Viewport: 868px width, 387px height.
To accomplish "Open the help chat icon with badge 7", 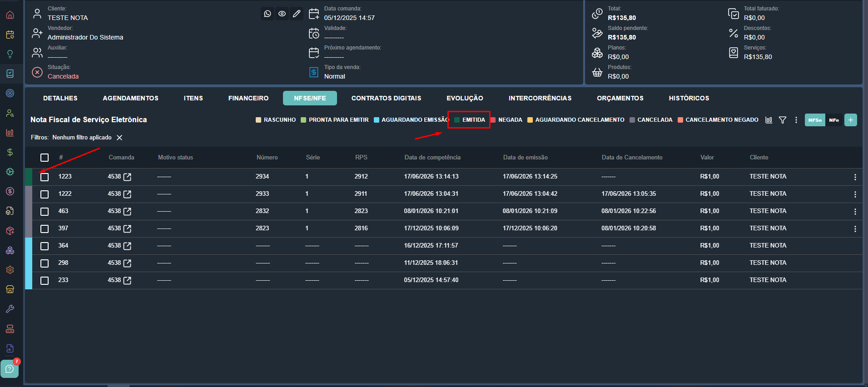I will [x=10, y=368].
